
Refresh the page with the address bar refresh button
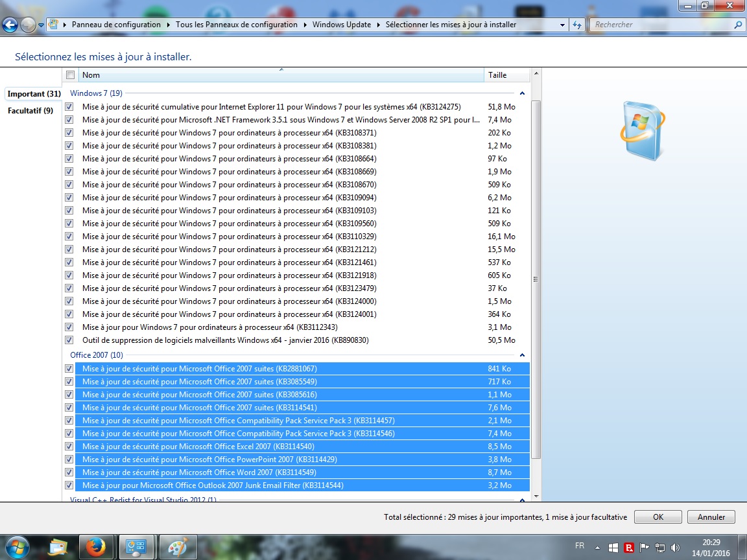click(x=577, y=25)
